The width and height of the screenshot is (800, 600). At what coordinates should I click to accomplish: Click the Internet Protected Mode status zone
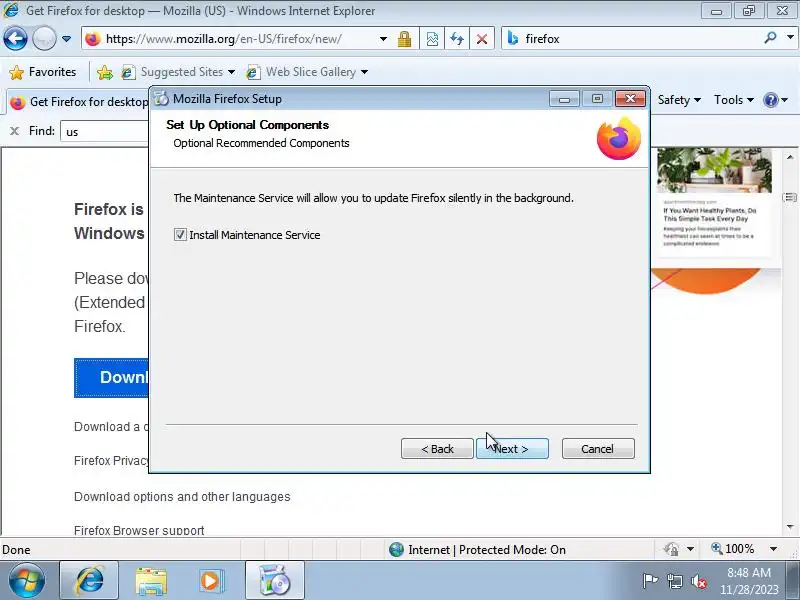[477, 549]
